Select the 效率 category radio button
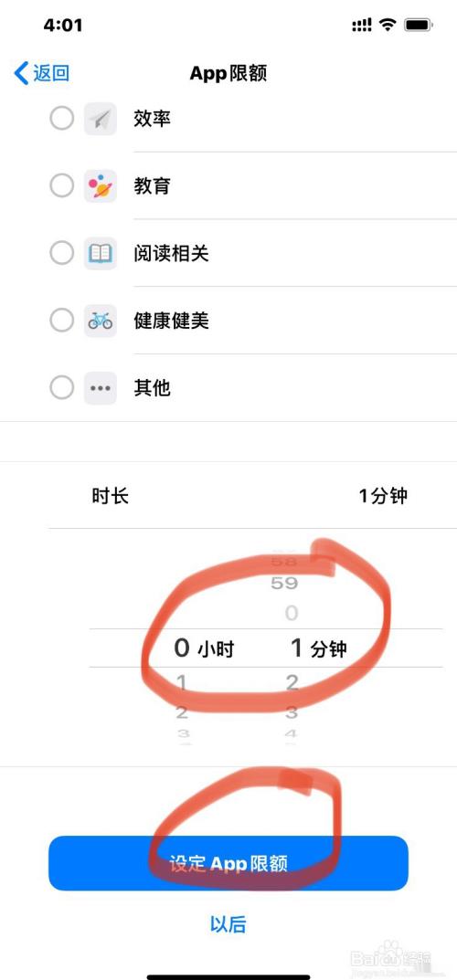The width and height of the screenshot is (457, 980). 62,118
